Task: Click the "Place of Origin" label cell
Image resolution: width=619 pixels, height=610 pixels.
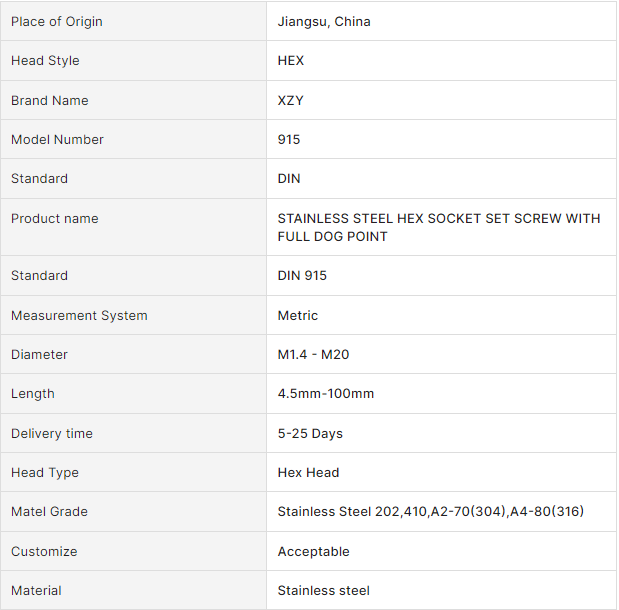Action: [57, 21]
